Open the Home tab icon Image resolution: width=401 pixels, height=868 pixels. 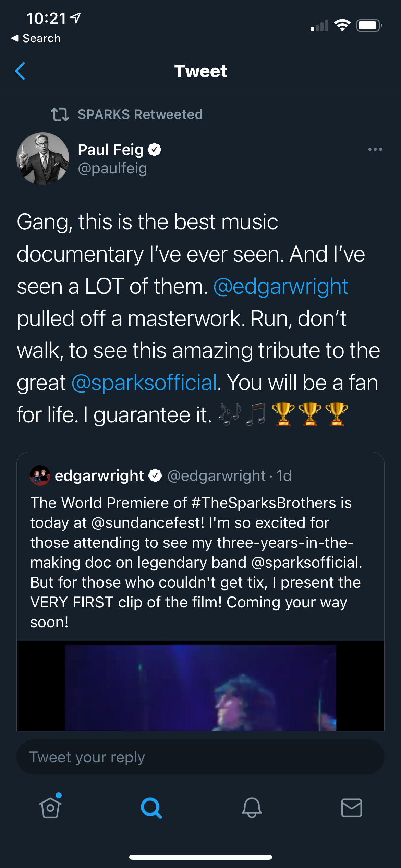point(51,808)
